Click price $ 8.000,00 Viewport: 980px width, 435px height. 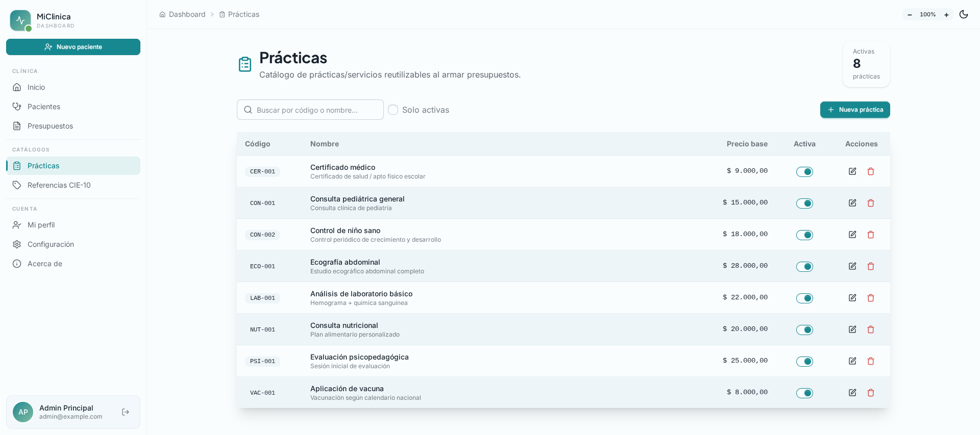[747, 392]
